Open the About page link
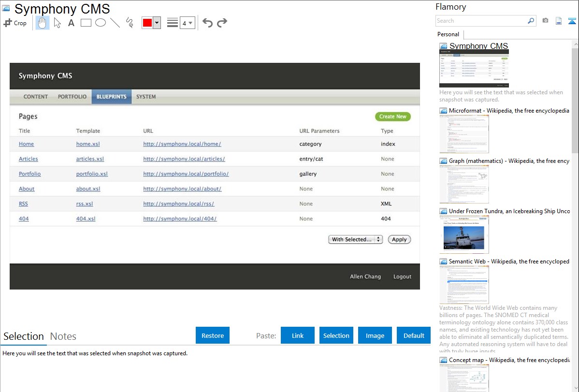This screenshot has height=392, width=579. coord(27,189)
